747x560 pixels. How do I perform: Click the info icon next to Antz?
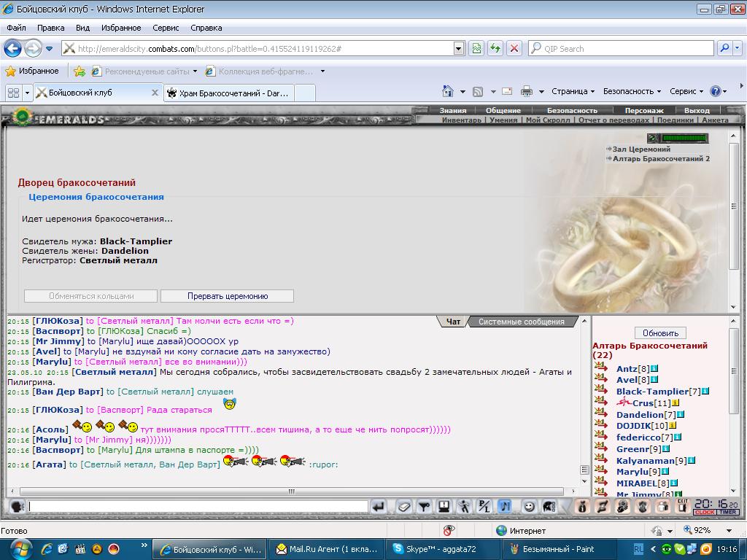click(x=654, y=368)
